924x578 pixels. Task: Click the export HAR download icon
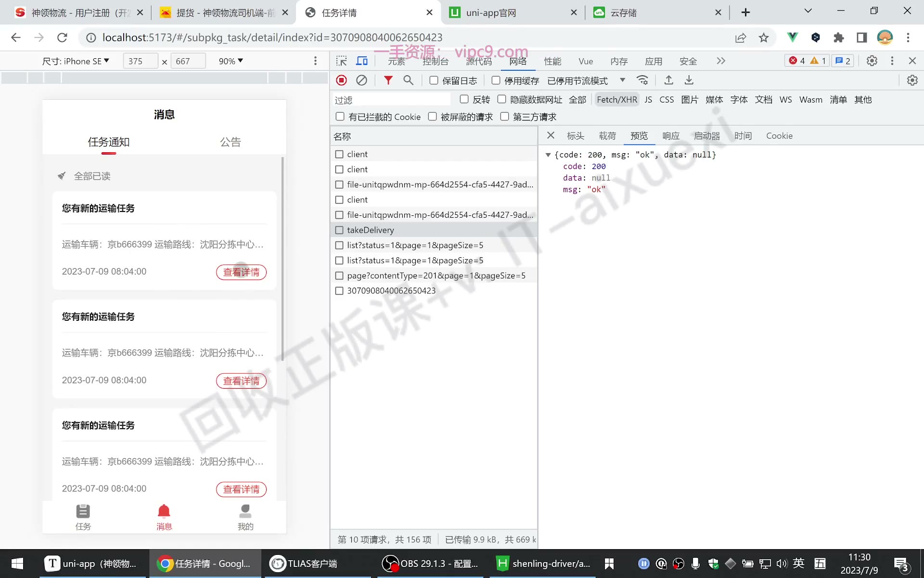689,80
